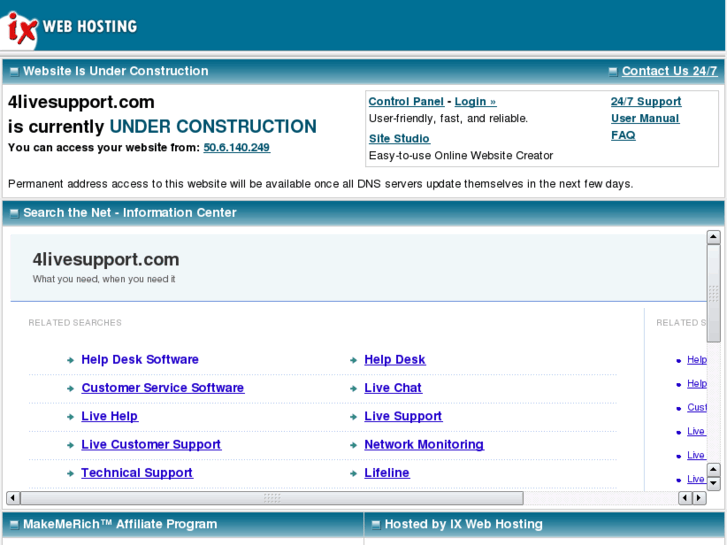Image resolution: width=727 pixels, height=545 pixels.
Task: Open the Live Support related search
Action: 403,416
